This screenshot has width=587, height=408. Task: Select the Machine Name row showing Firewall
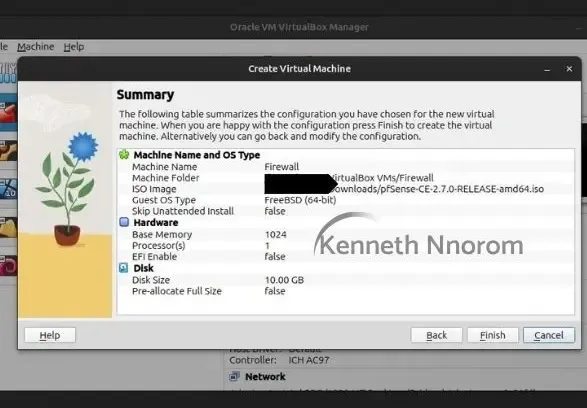point(345,167)
